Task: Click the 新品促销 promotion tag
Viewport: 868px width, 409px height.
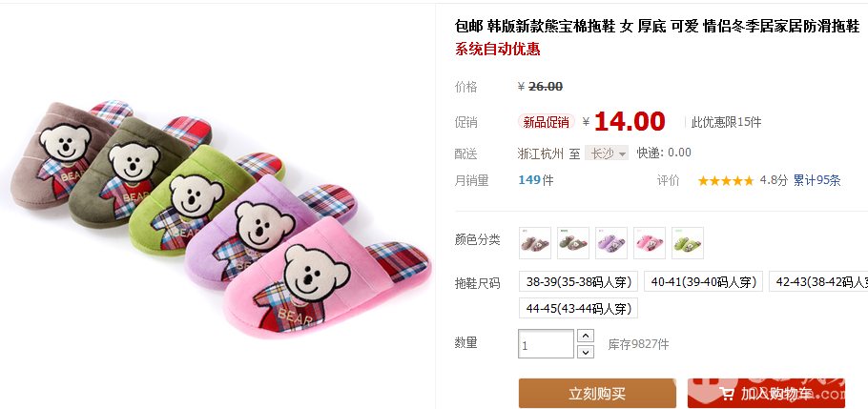Action: click(x=547, y=122)
